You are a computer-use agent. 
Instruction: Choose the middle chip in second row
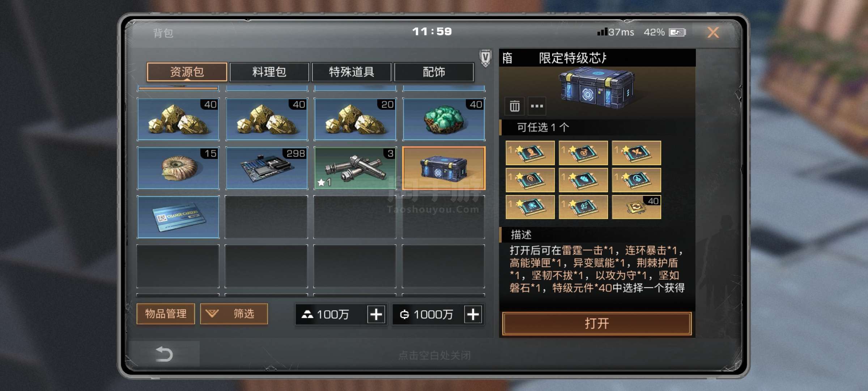click(x=583, y=180)
